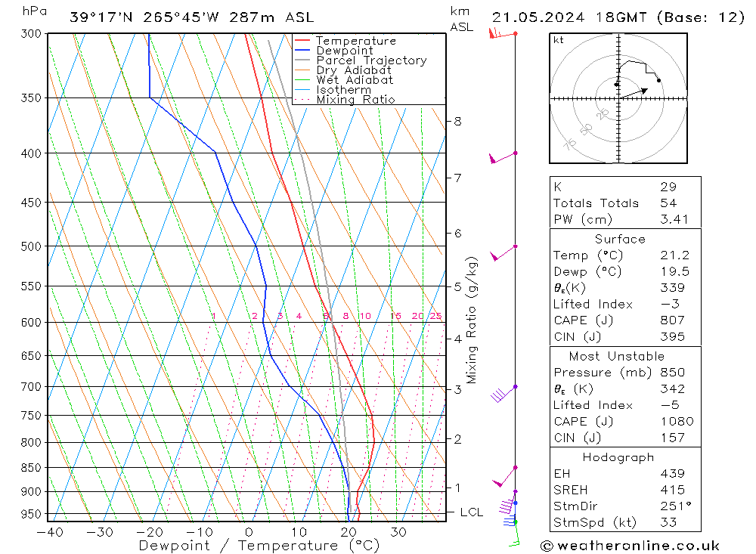Click the Most Unstable Lifted Index -5
The height and width of the screenshot is (554, 756).
(x=670, y=406)
